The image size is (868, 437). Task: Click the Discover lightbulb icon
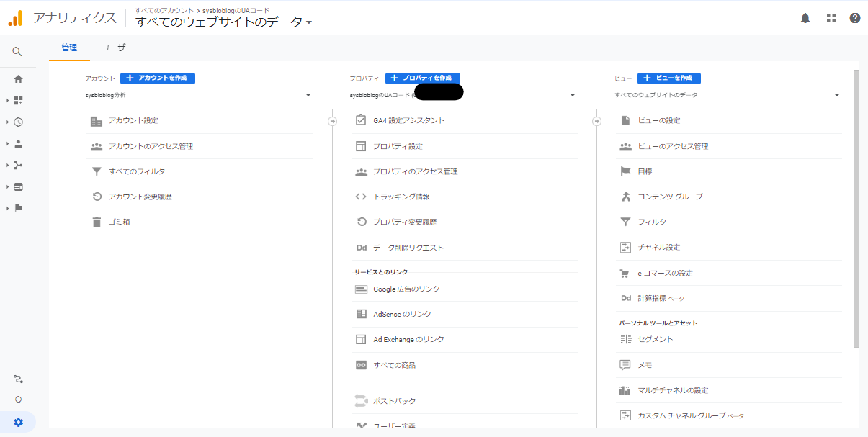click(18, 401)
